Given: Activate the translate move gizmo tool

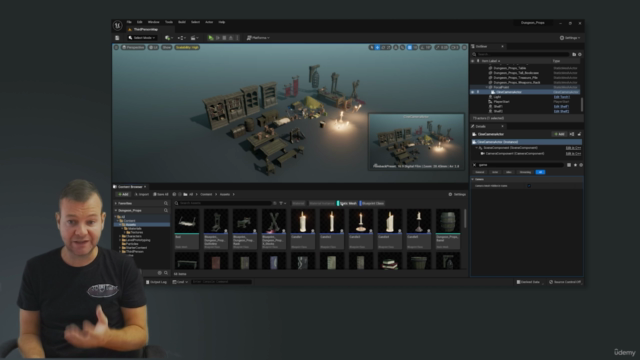Looking at the screenshot, I should coord(377,47).
